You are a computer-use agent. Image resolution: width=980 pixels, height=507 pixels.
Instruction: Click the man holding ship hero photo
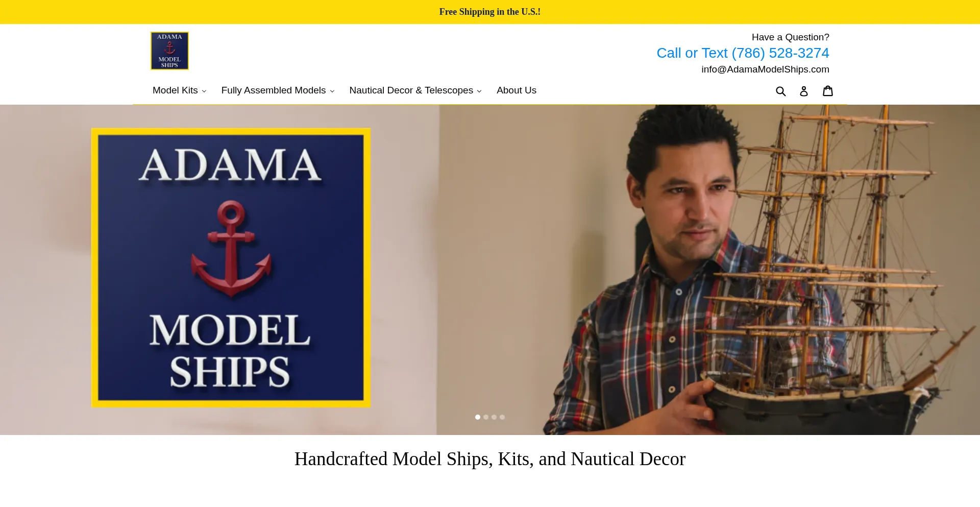point(709,270)
